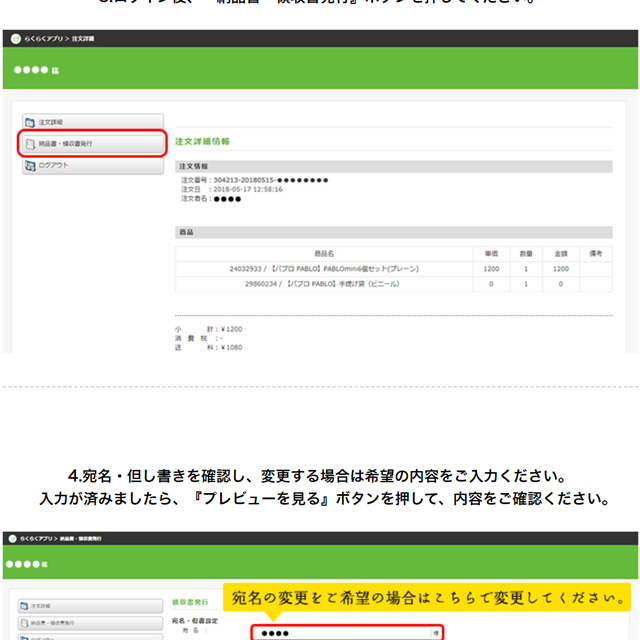
Task: Click the 金額 column header
Action: click(x=560, y=254)
